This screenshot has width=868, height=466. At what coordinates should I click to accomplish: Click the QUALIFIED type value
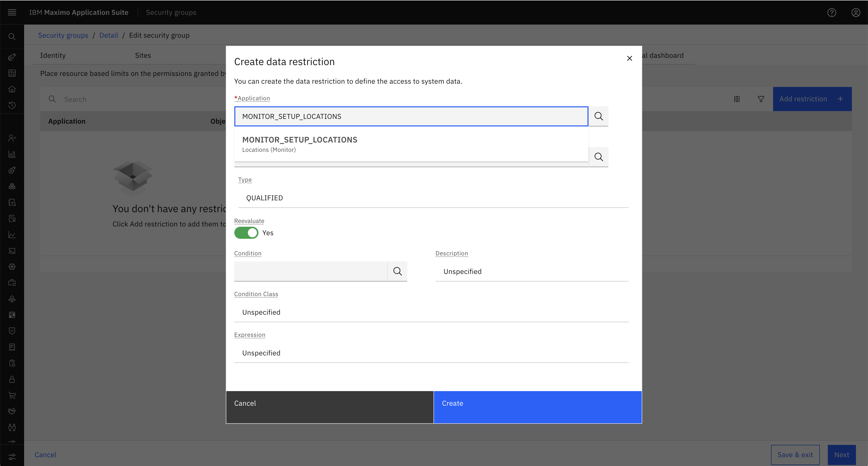(x=264, y=198)
